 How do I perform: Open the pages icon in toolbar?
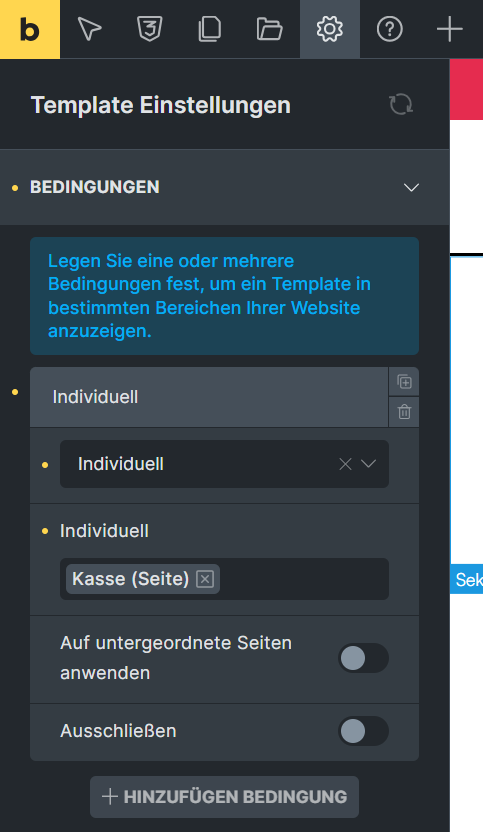210,29
